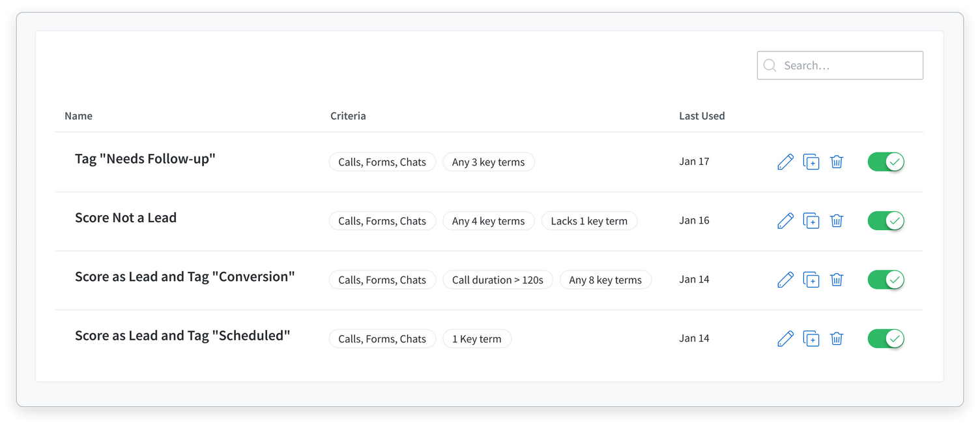Edit the "Conversion" lead scoring rule
This screenshot has width=980, height=427.
coord(785,280)
